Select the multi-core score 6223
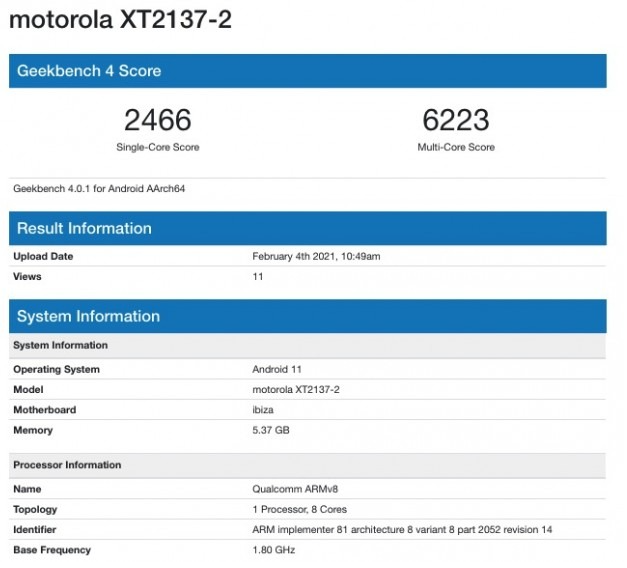The height and width of the screenshot is (568, 627). 456,121
